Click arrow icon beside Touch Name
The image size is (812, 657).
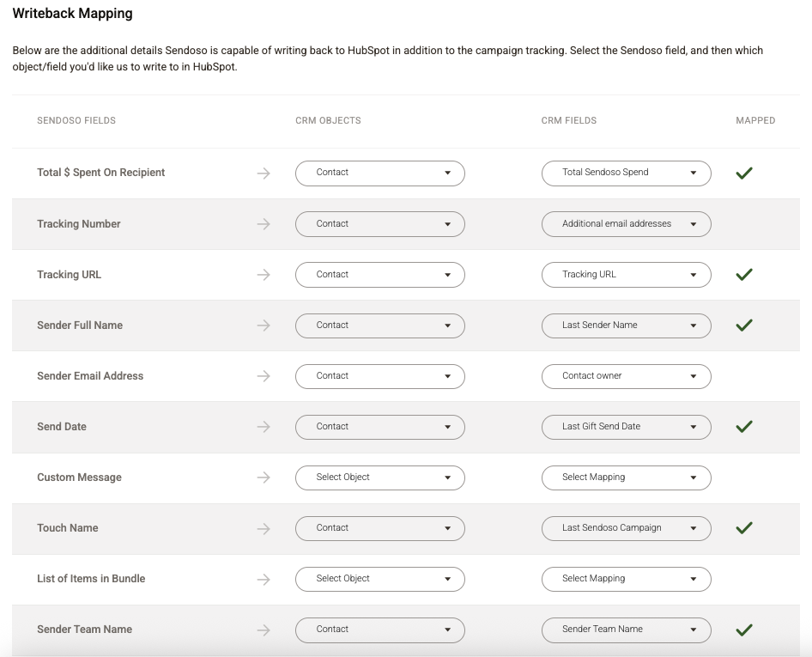264,528
